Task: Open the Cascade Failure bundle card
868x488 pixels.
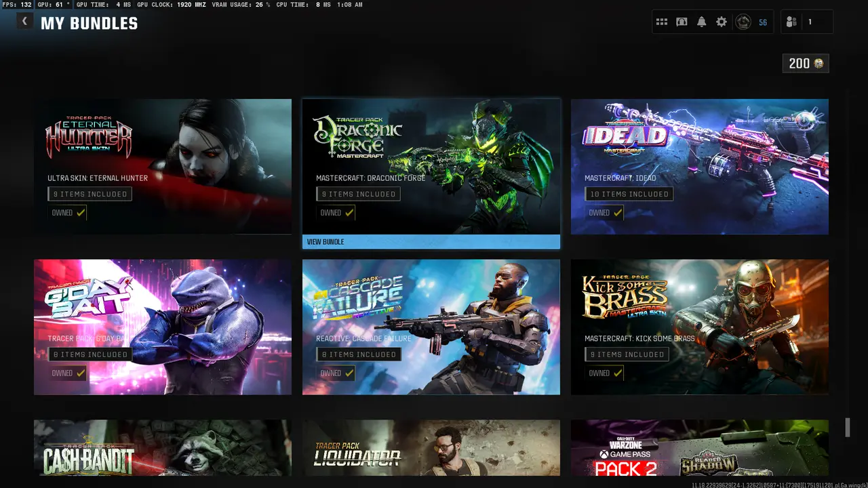Action: pos(431,327)
